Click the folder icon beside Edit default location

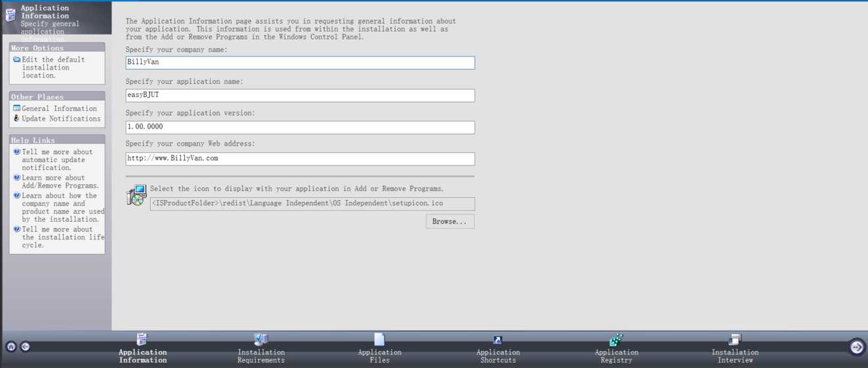(x=17, y=59)
